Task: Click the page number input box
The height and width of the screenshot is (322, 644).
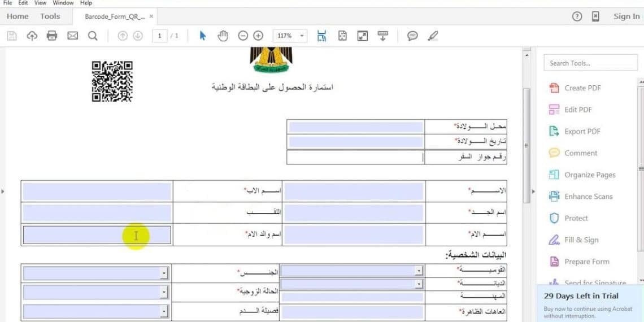Action: point(160,36)
